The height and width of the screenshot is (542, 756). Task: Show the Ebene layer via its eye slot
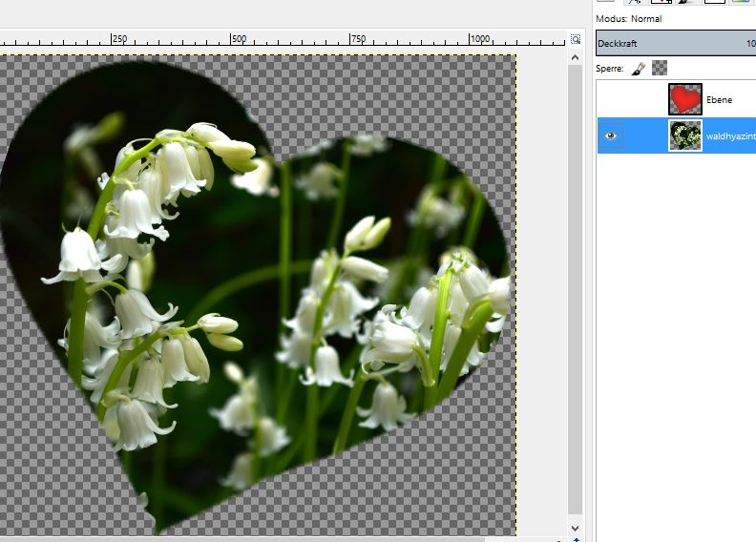pos(611,99)
